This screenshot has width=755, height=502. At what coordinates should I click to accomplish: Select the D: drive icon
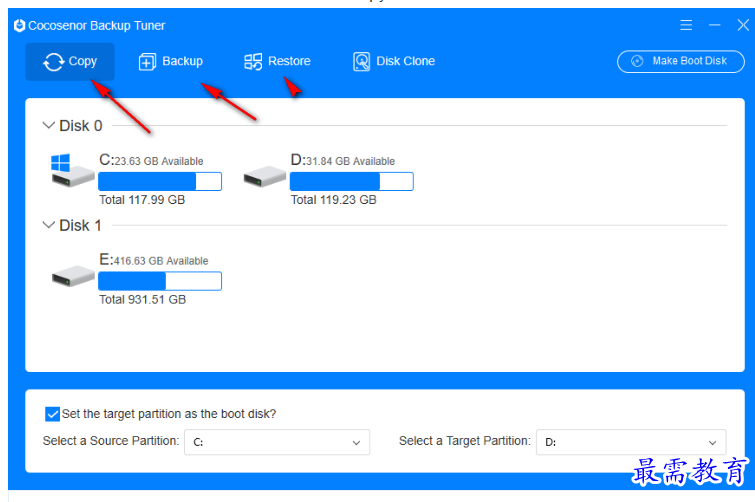264,176
